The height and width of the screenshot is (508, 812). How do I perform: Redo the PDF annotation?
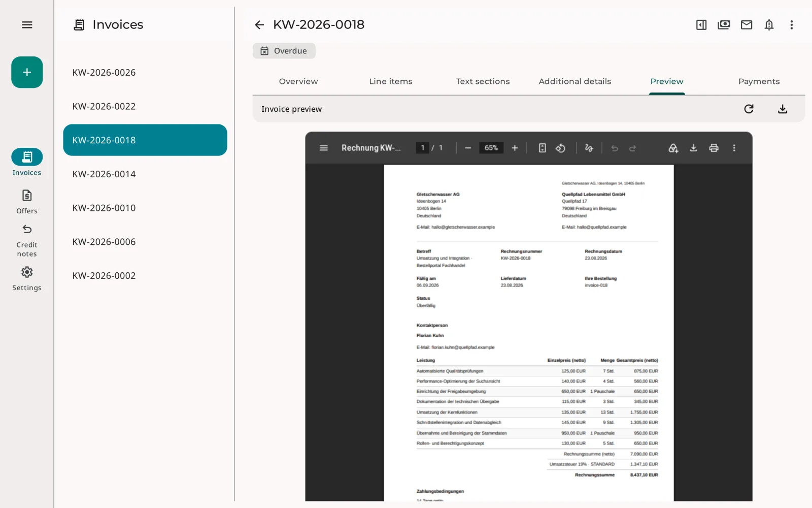(x=633, y=148)
